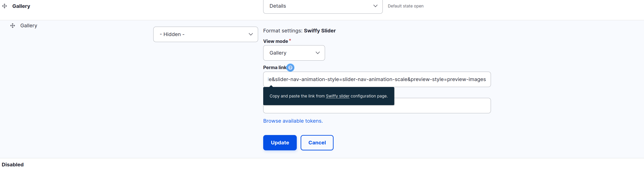Click the Perma link help question-mark icon
644x170 pixels.
(x=290, y=68)
